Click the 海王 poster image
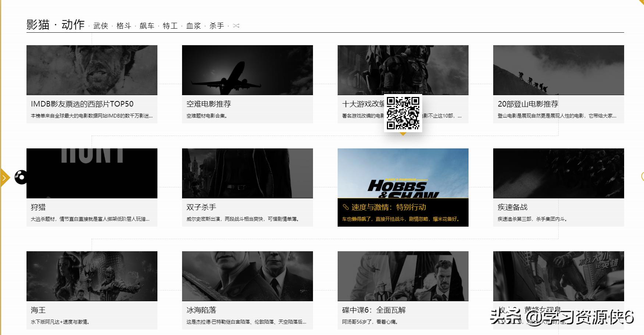The image size is (644, 335). click(92, 276)
